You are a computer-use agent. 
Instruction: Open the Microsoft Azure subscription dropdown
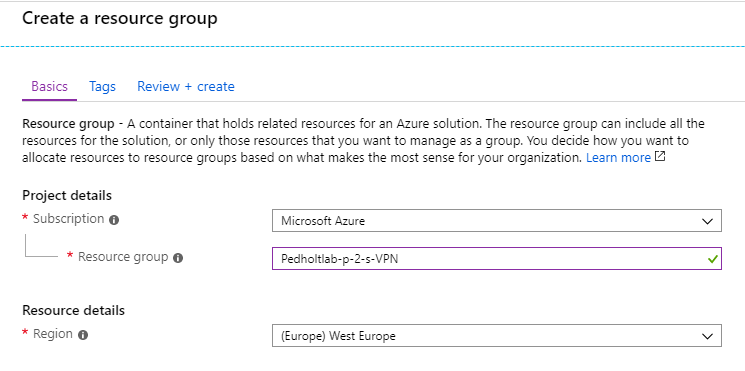click(497, 221)
